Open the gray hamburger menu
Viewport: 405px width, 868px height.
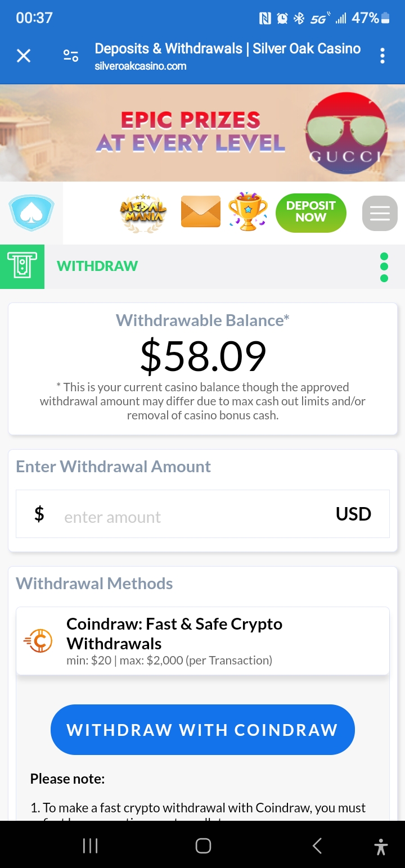click(380, 213)
